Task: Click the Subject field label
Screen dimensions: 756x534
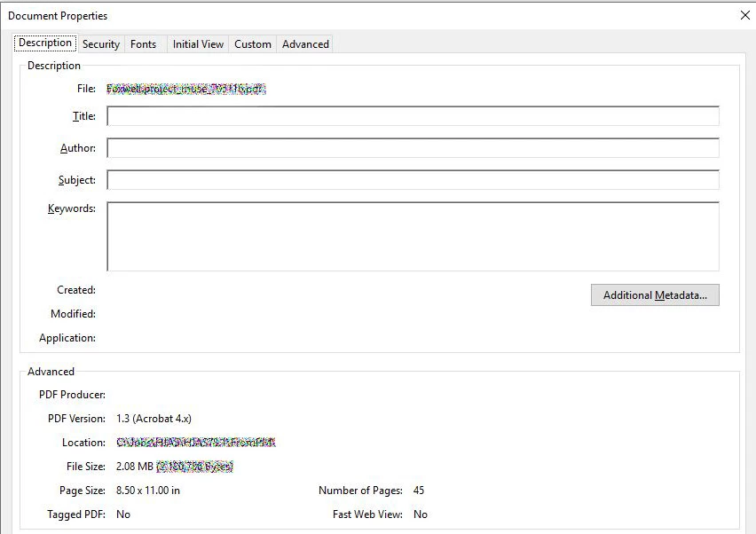Action: click(77, 180)
